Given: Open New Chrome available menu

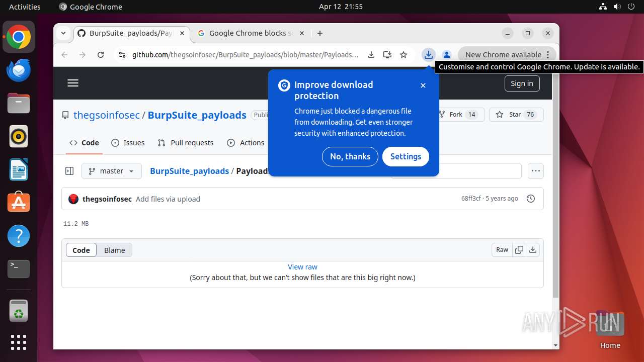Looking at the screenshot, I should coord(507,55).
